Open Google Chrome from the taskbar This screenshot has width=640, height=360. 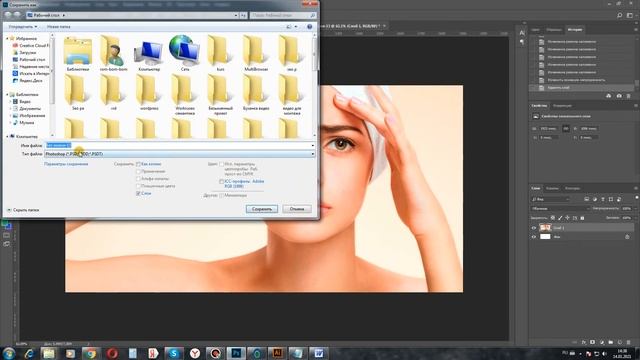(91, 353)
